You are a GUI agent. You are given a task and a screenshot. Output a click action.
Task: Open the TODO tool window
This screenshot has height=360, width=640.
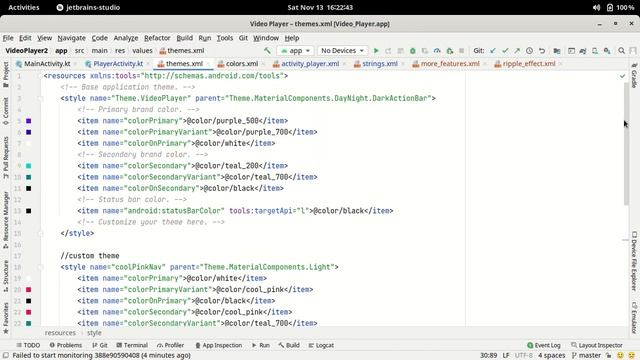click(28, 345)
